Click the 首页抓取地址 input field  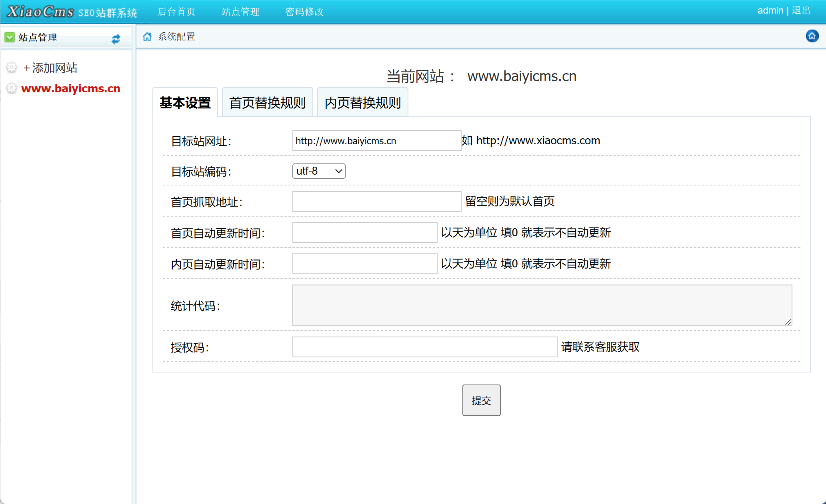coord(377,201)
